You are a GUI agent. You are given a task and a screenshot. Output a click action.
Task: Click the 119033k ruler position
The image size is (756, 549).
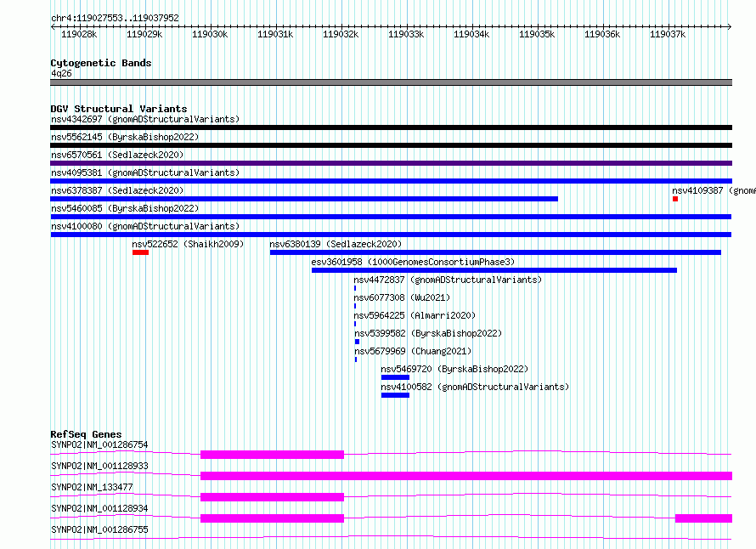(406, 34)
